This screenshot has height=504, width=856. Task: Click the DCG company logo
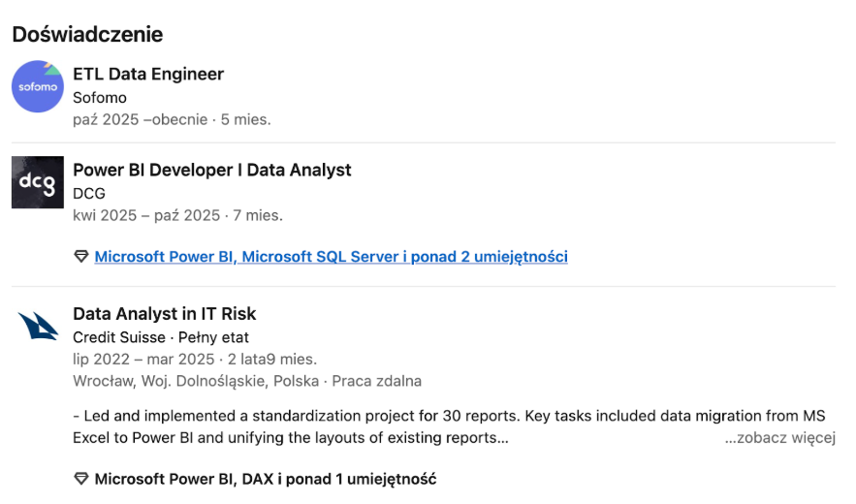[38, 182]
